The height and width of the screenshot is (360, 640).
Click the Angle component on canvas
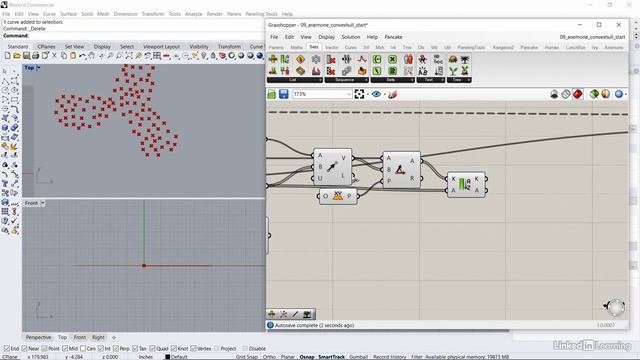pos(401,169)
